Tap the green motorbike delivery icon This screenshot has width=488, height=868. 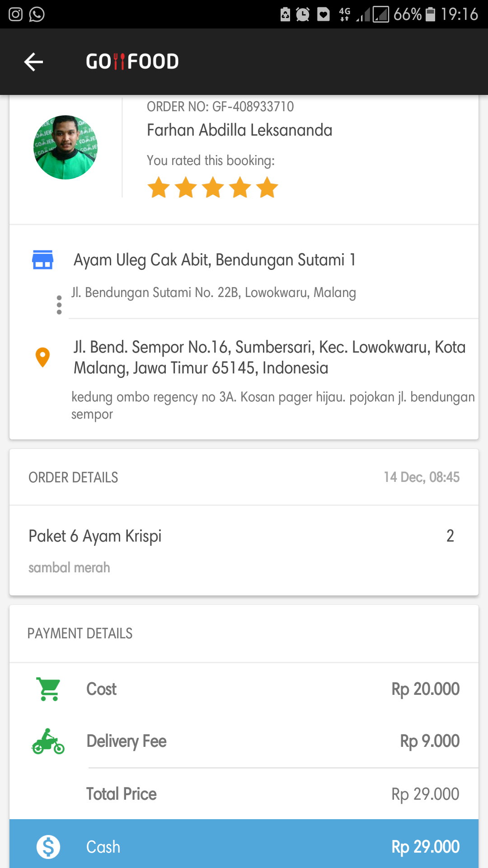pyautogui.click(x=48, y=741)
